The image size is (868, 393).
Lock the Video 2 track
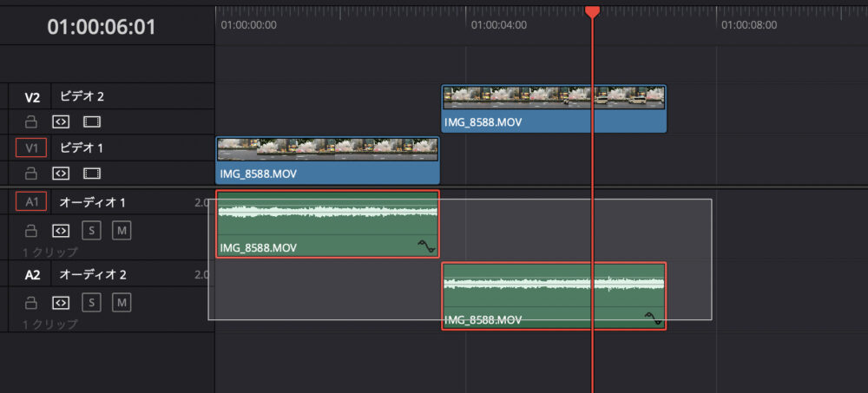pyautogui.click(x=31, y=121)
